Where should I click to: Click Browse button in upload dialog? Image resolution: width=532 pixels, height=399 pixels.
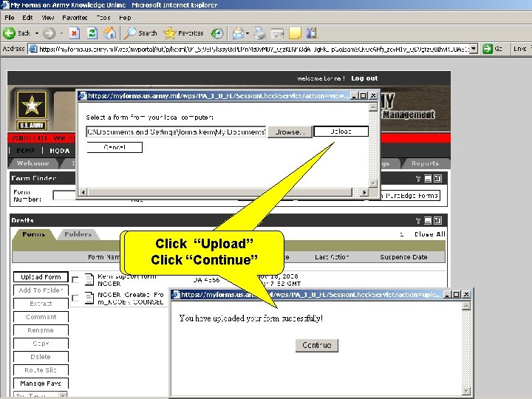click(290, 132)
